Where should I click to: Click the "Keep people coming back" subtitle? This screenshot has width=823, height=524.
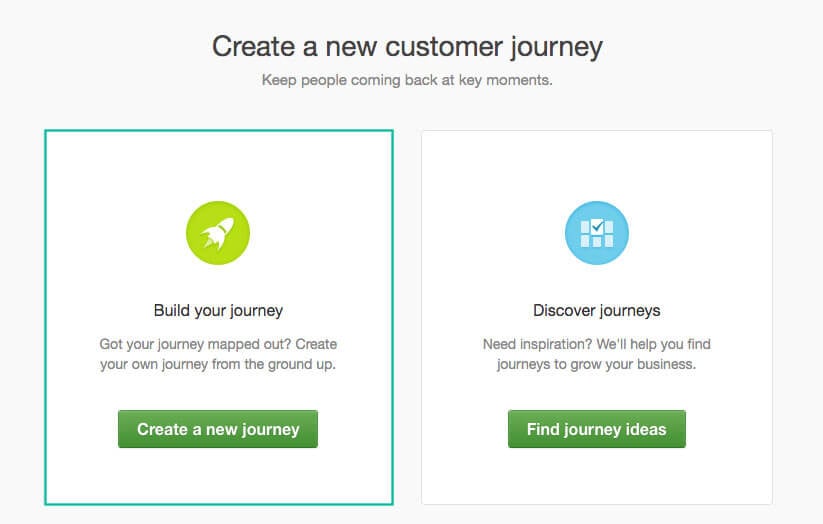click(407, 80)
